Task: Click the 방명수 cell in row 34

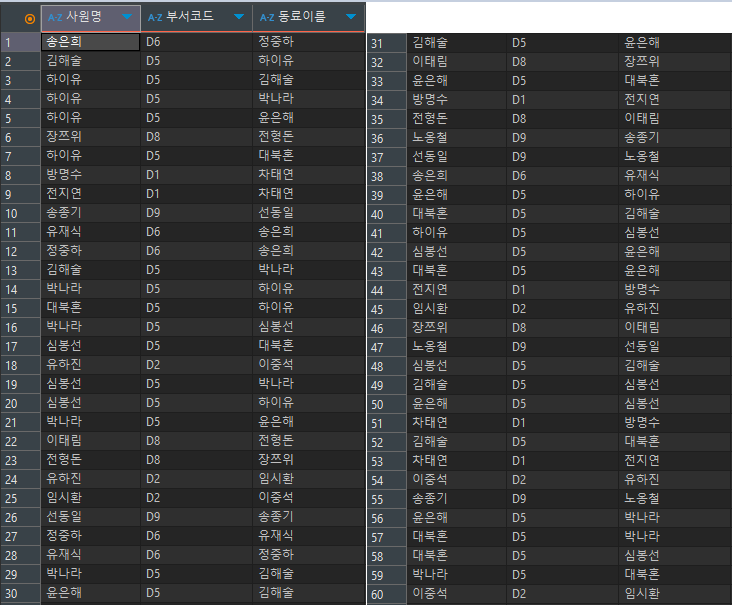Action: click(457, 100)
